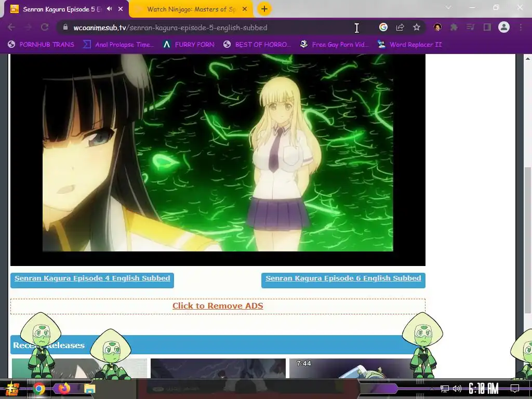Switch to Watch Ninjago tab
This screenshot has width=532, height=399.
(x=191, y=9)
